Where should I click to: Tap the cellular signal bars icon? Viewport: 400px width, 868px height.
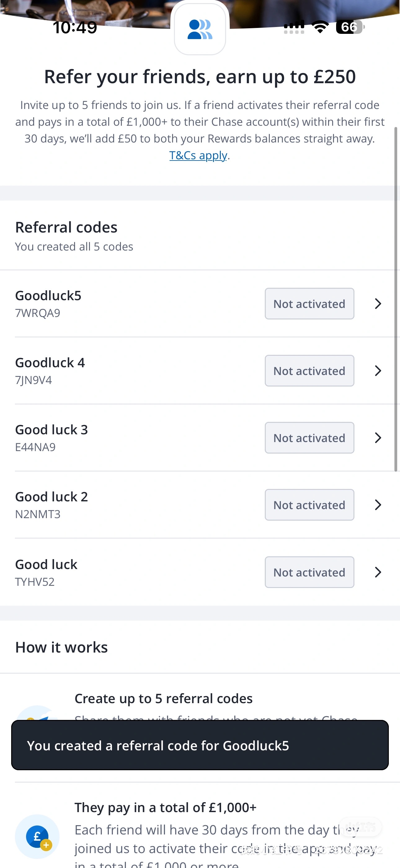(294, 27)
